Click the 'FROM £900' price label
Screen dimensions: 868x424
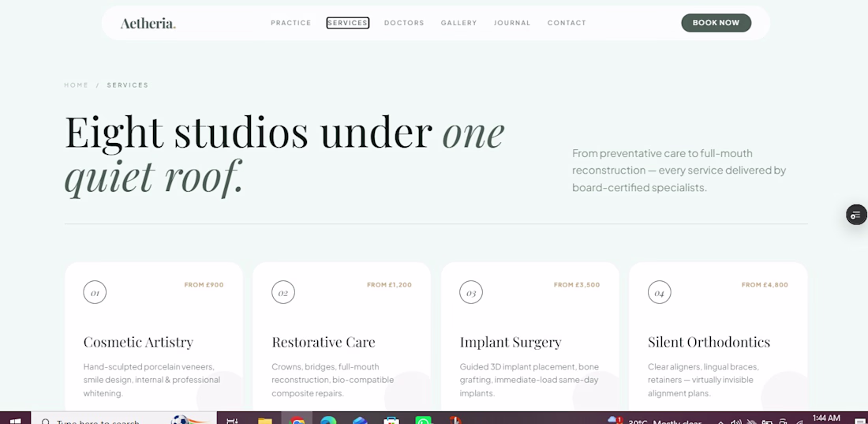(204, 285)
